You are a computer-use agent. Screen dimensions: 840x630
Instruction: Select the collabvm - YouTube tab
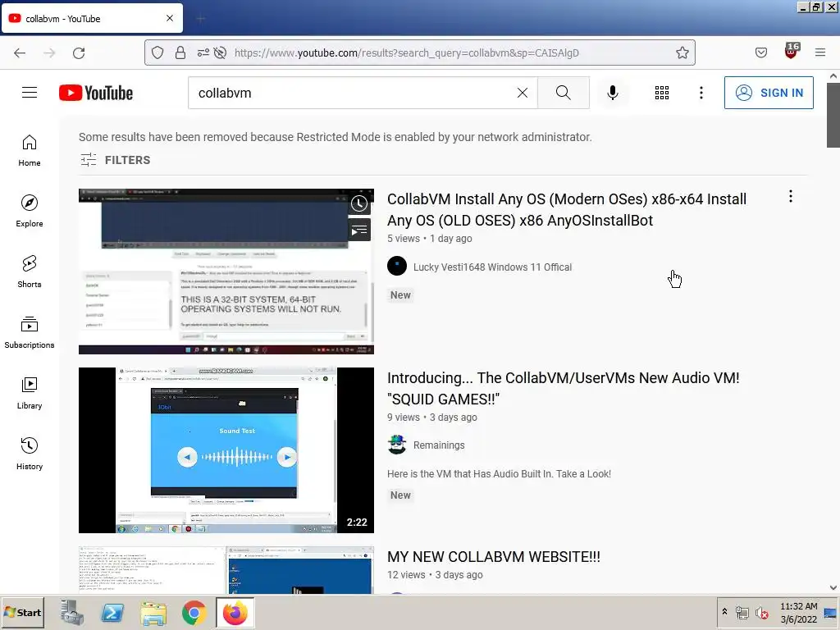click(92, 18)
